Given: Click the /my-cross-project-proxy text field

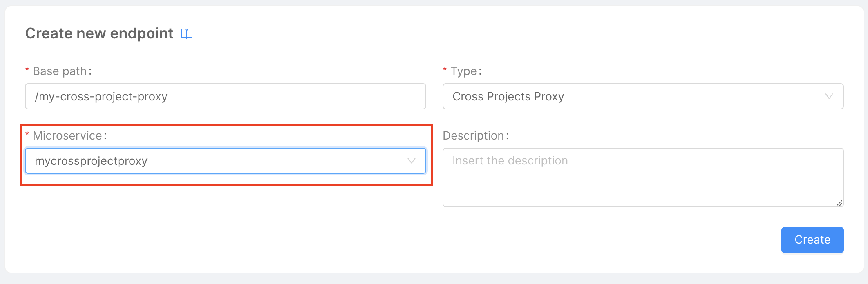Looking at the screenshot, I should click(x=225, y=96).
